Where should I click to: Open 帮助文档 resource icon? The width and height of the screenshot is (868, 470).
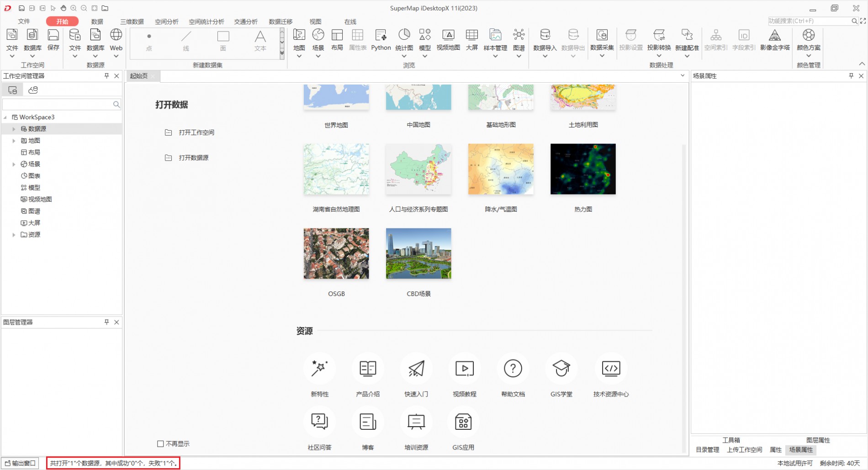(x=513, y=369)
